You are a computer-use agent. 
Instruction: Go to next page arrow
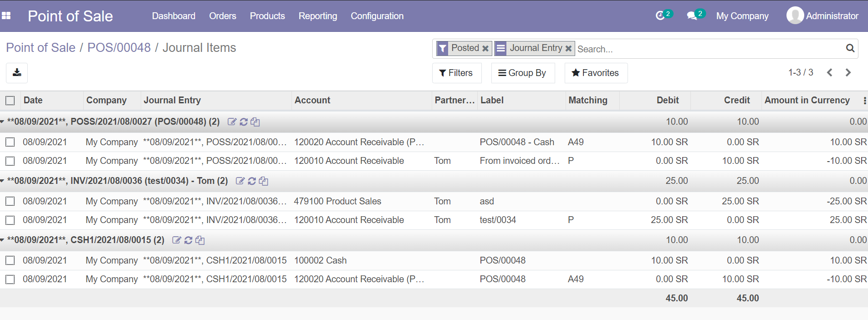pos(848,73)
